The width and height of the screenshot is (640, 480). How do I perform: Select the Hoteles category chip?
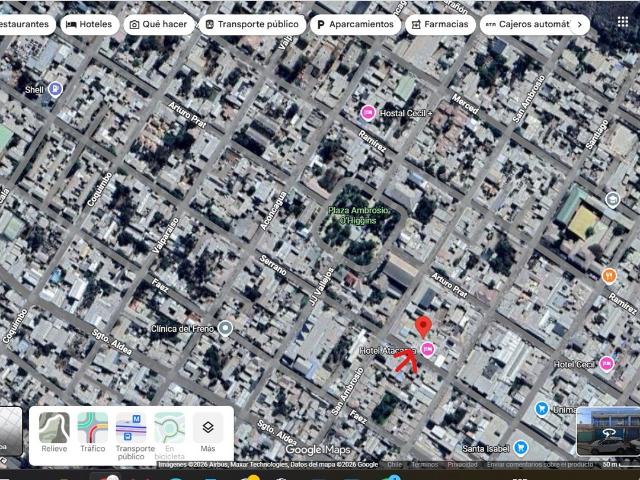pos(90,24)
